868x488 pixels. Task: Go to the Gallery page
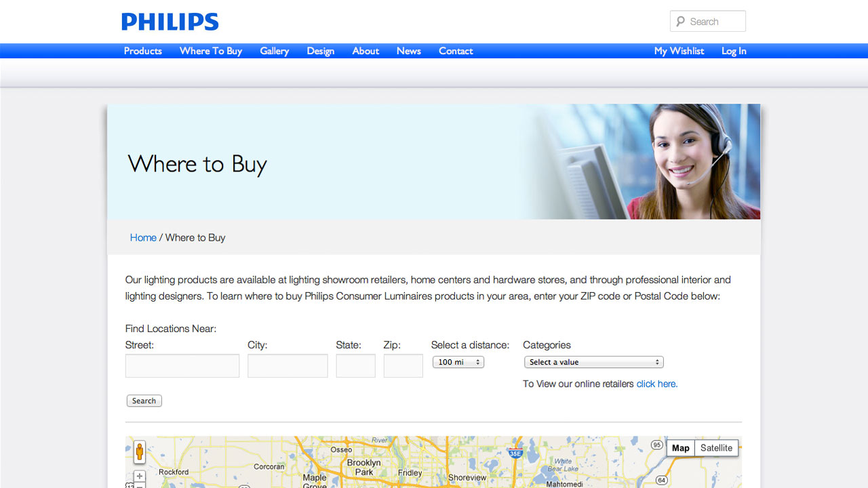275,51
